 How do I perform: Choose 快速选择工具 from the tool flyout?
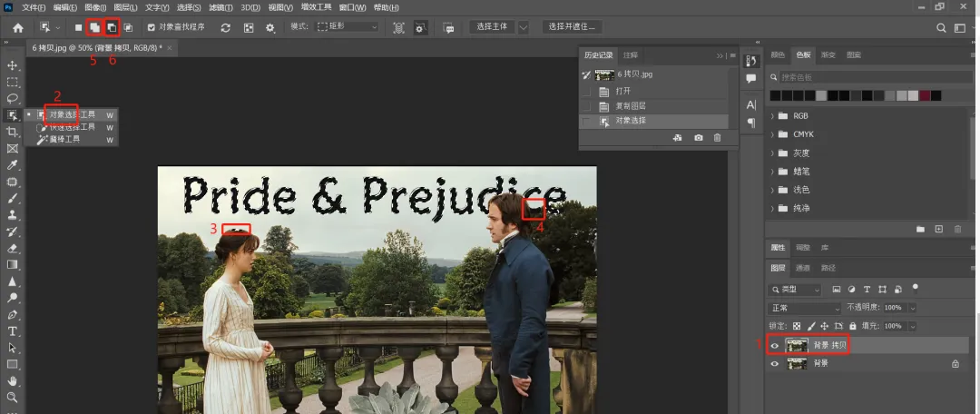pyautogui.click(x=73, y=127)
